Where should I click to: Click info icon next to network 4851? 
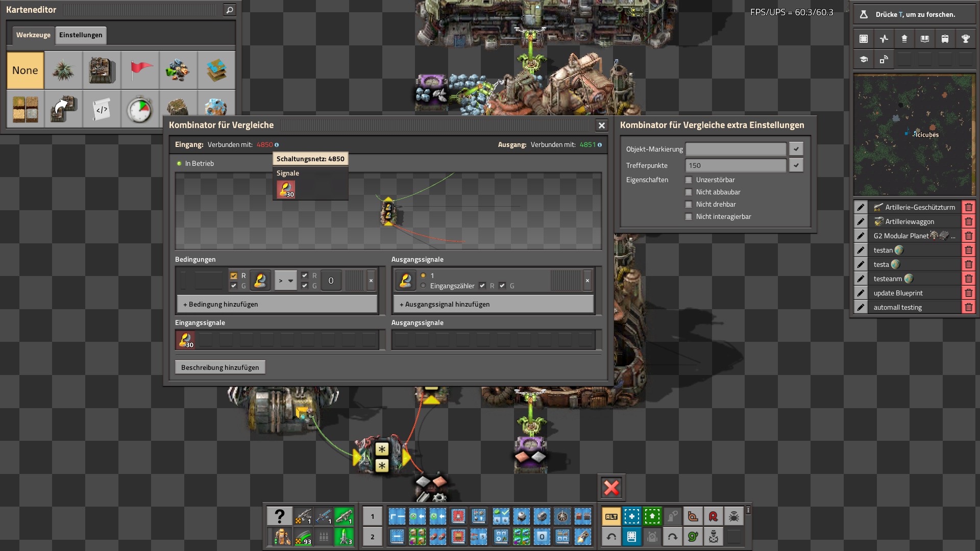(x=600, y=145)
